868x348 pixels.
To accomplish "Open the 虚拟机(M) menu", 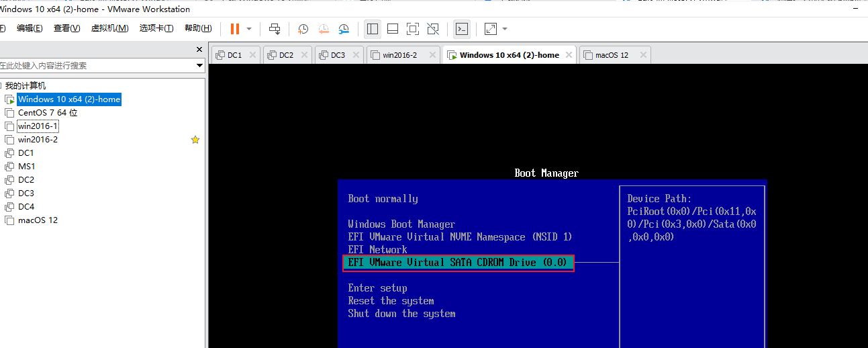I will point(109,28).
